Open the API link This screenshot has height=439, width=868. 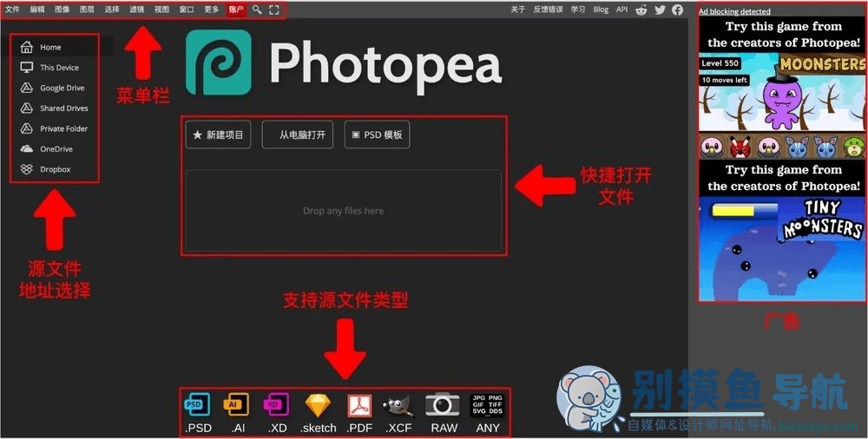tap(622, 10)
